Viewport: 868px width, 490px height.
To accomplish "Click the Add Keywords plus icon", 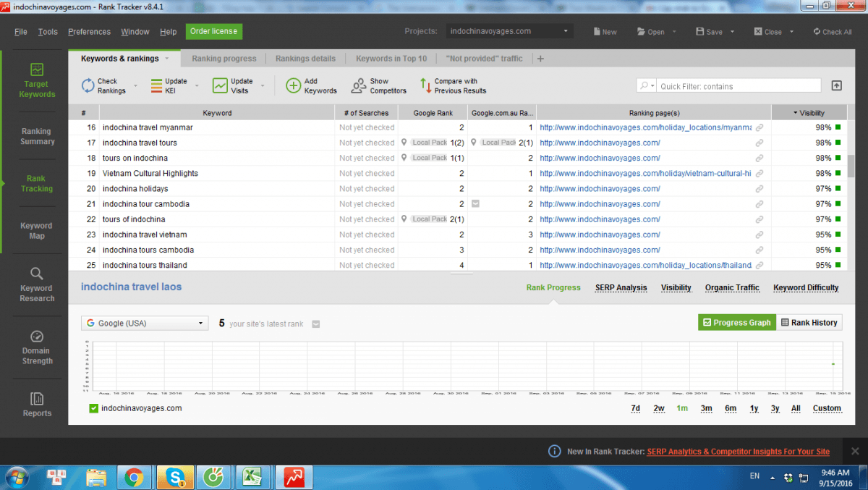I will tap(293, 85).
